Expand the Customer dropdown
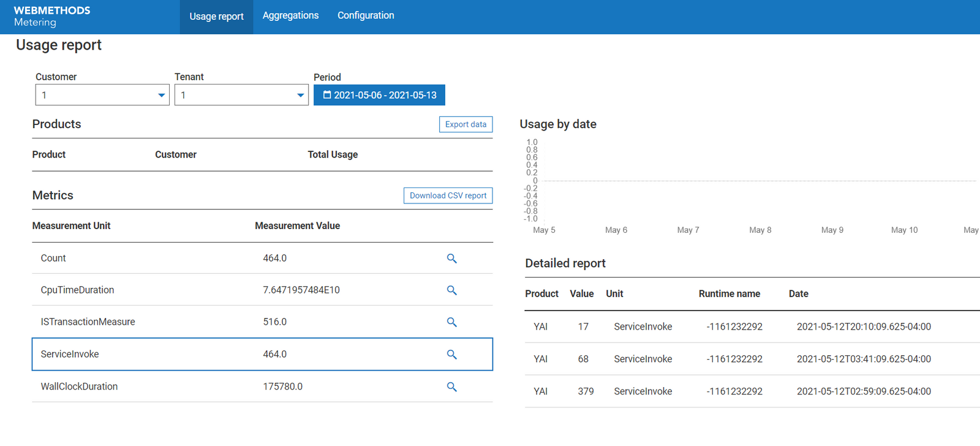The image size is (980, 446). tap(161, 95)
